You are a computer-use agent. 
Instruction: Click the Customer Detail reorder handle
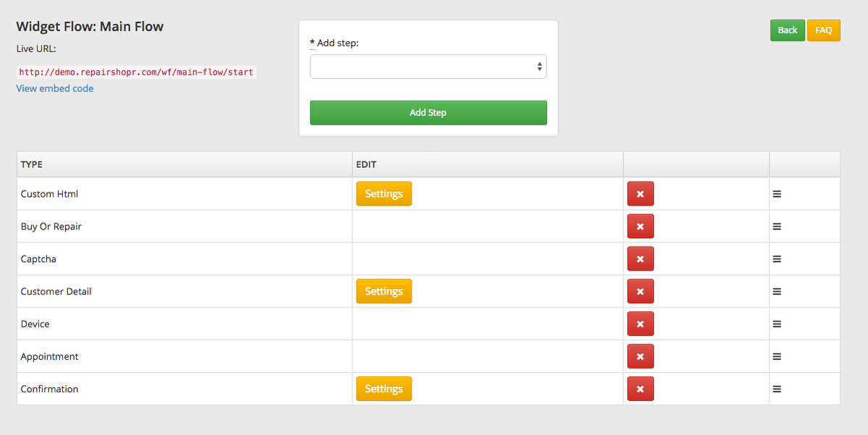coord(777,292)
